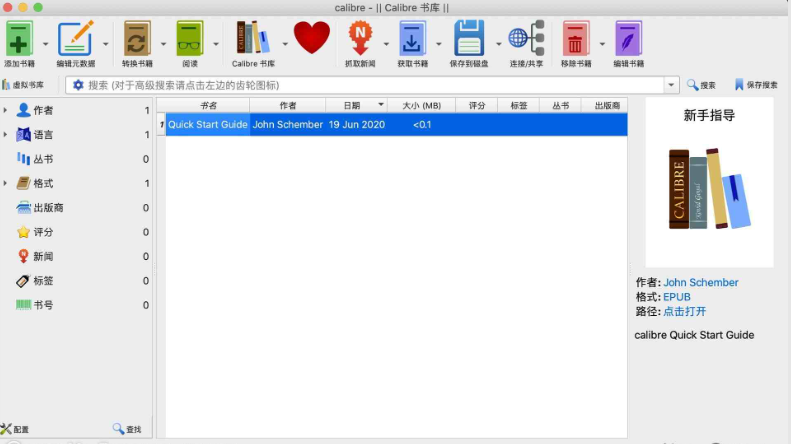Open the dropdown arrow next to Add books
791x444 pixels.
pyautogui.click(x=45, y=44)
